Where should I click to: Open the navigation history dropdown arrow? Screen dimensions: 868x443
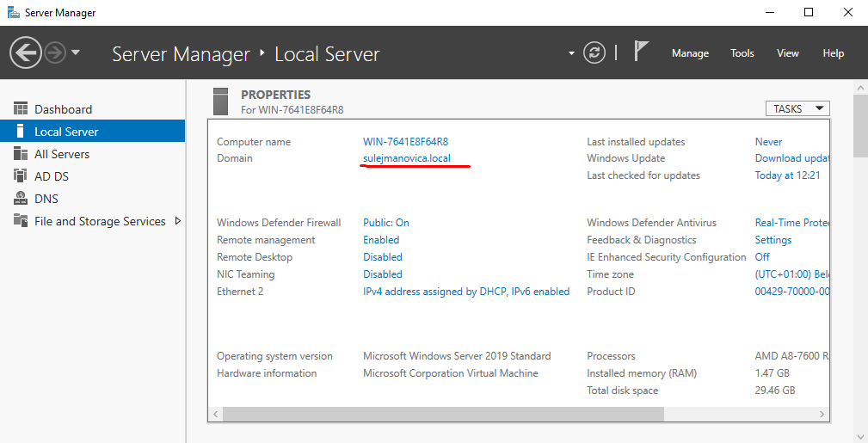76,53
